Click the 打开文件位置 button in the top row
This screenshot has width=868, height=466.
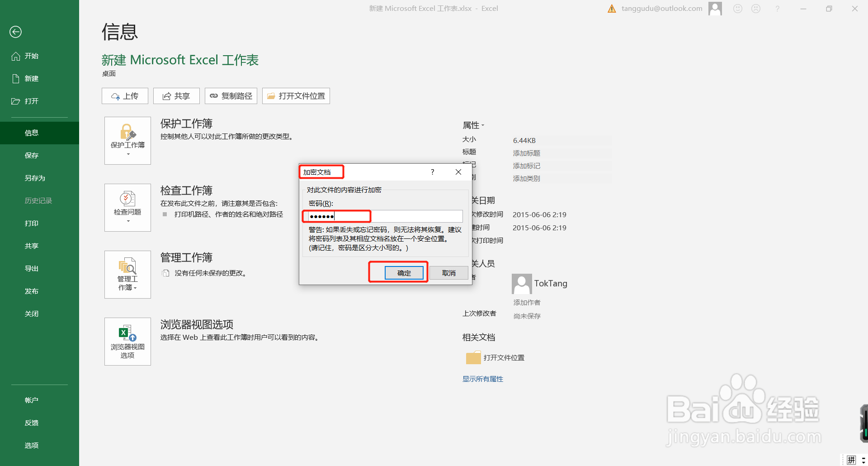point(296,96)
